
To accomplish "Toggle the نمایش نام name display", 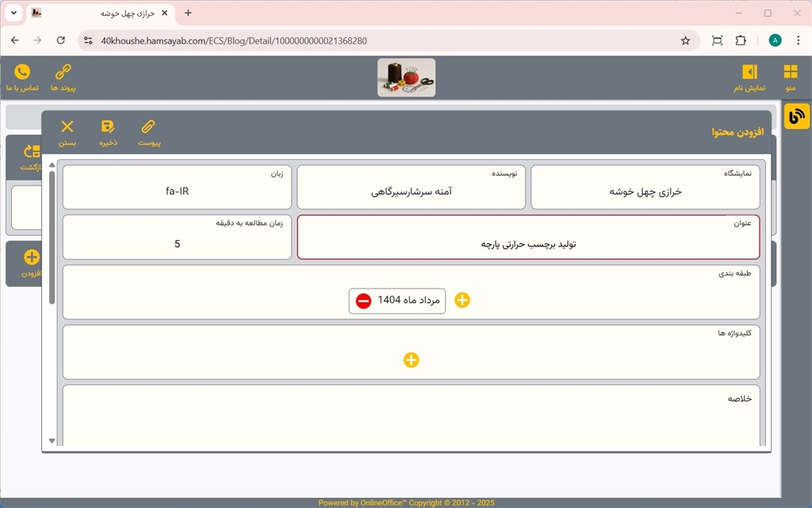I will click(749, 72).
